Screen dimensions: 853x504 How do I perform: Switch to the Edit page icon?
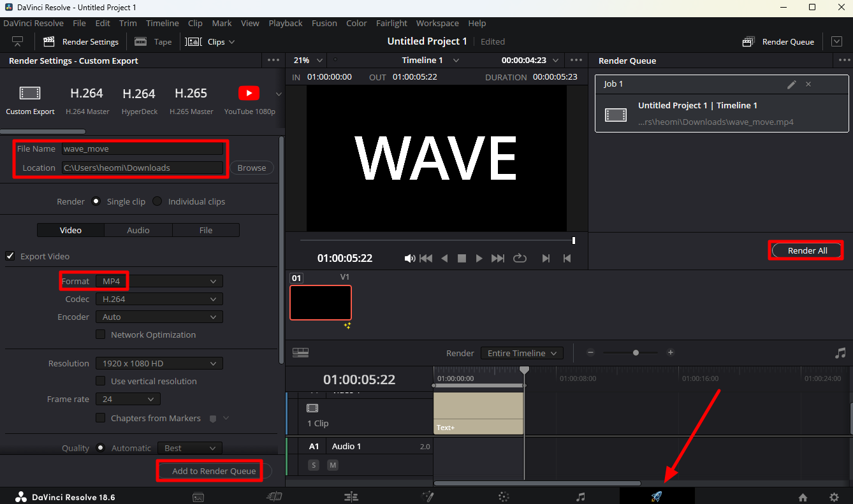point(351,496)
